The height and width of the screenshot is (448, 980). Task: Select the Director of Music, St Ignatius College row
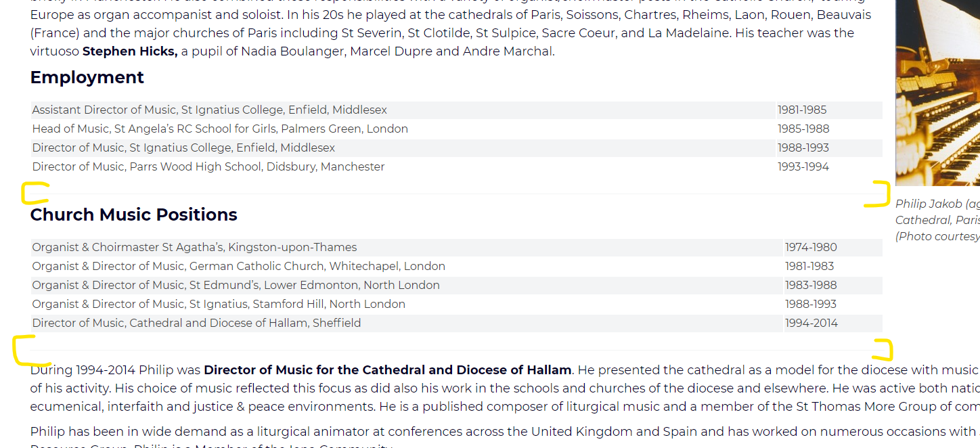(x=183, y=148)
